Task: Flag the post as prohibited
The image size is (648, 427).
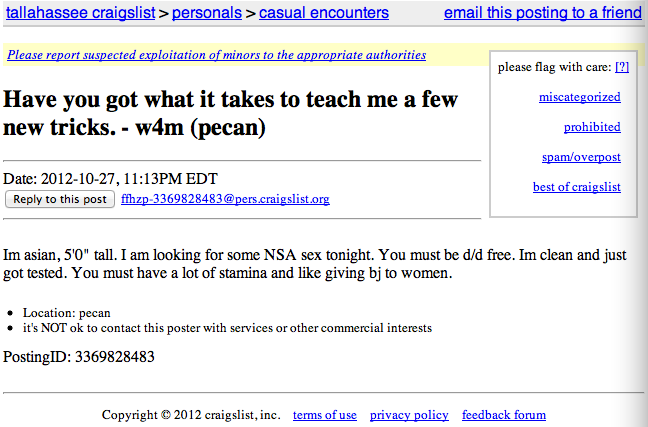Action: 592,127
